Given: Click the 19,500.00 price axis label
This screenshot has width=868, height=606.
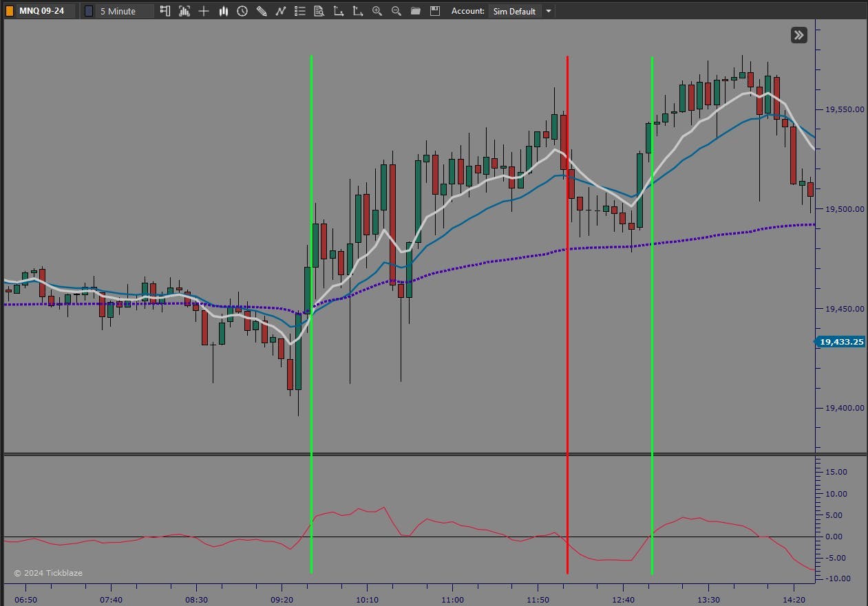Looking at the screenshot, I should (844, 209).
